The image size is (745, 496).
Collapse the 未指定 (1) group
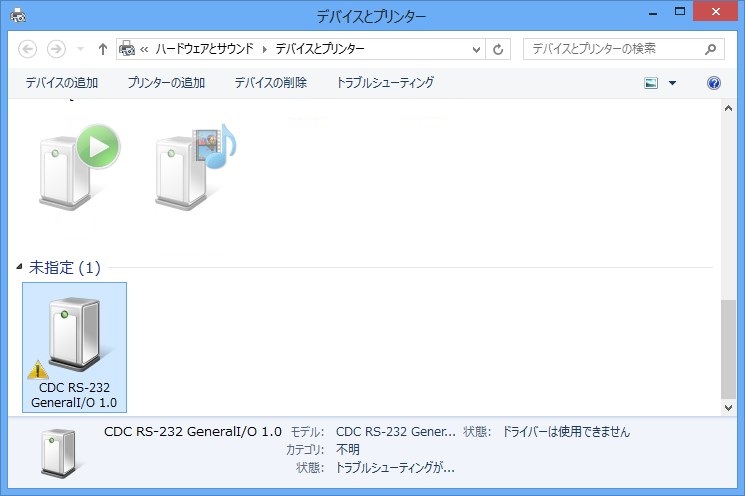click(20, 267)
